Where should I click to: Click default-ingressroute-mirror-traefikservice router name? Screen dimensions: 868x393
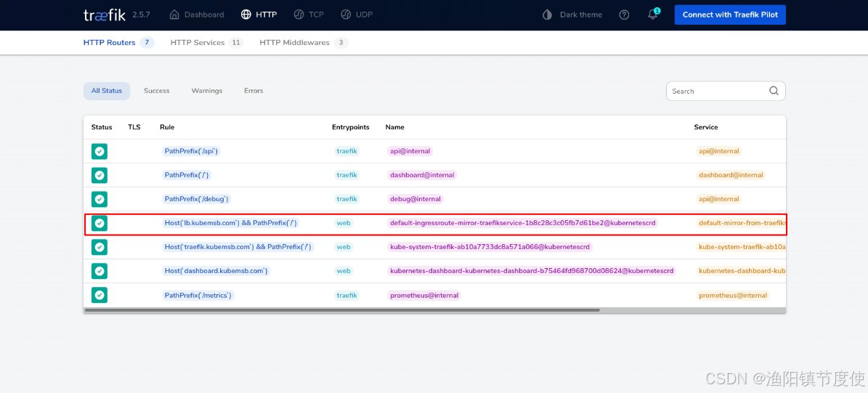click(x=522, y=223)
